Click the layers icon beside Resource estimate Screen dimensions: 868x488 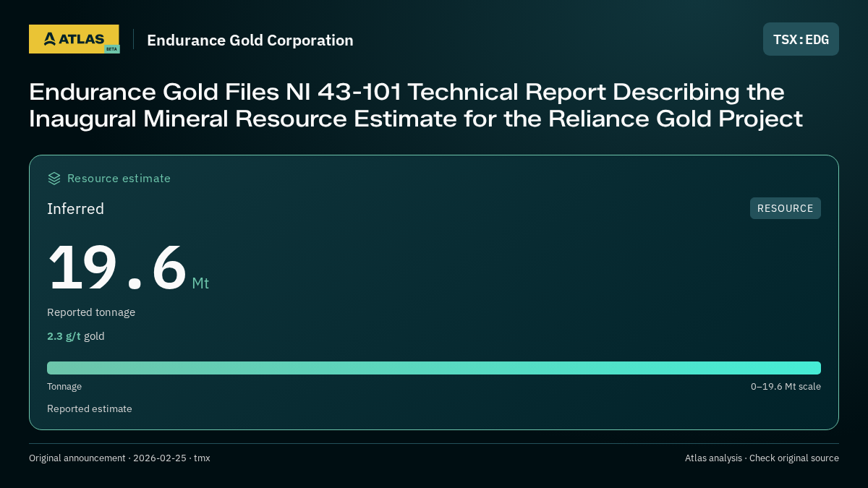click(x=54, y=178)
